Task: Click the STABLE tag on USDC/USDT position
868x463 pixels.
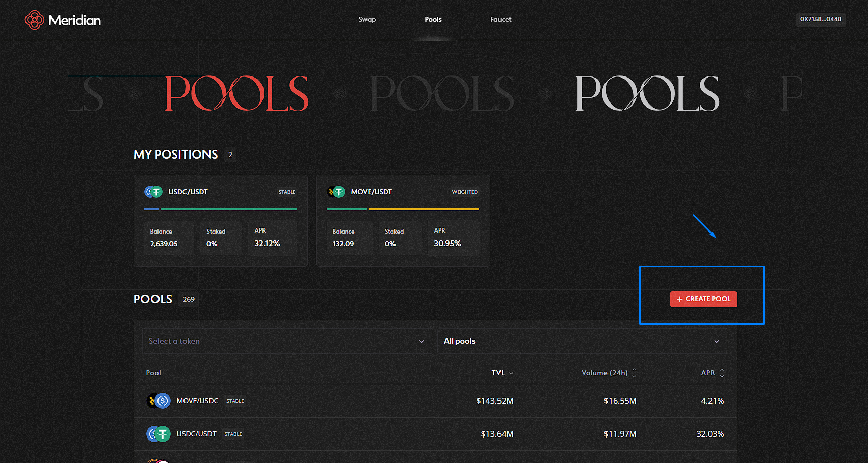Action: point(287,192)
